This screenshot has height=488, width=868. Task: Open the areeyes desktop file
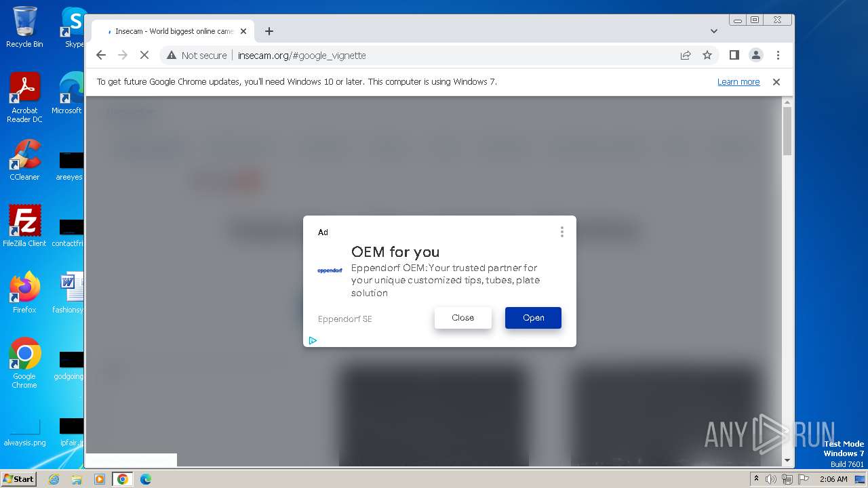70,166
